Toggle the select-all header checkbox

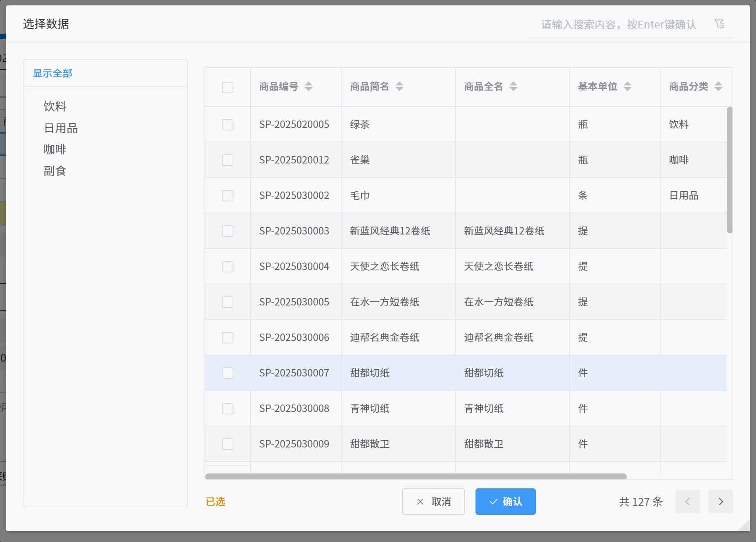click(228, 87)
